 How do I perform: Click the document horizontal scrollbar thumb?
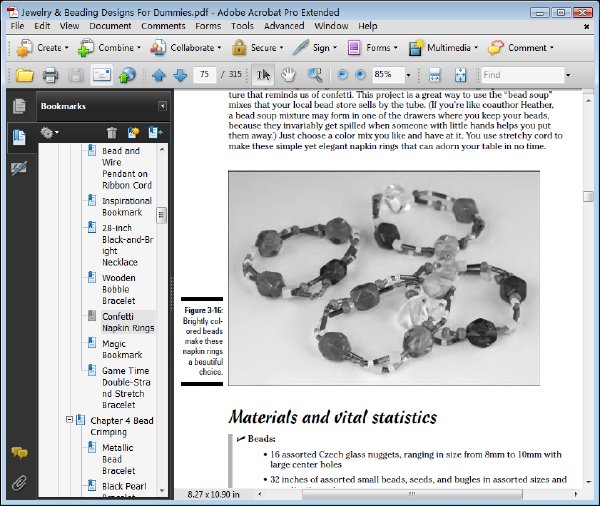point(412,494)
